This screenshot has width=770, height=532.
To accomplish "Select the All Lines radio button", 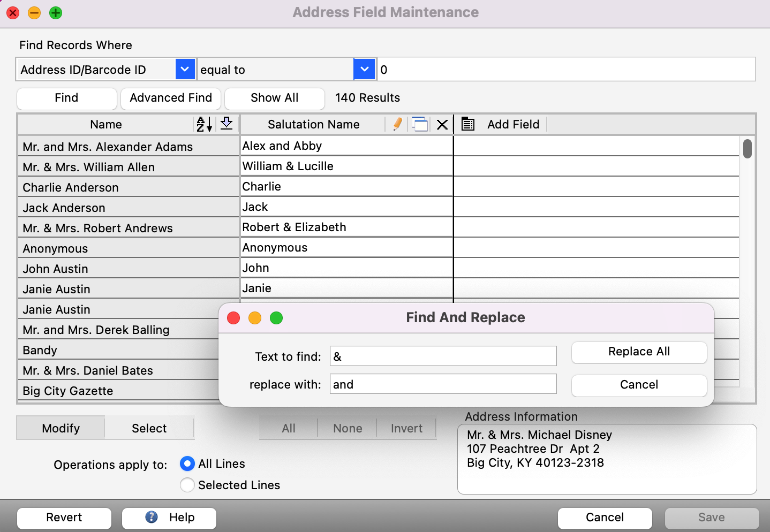I will 187,464.
